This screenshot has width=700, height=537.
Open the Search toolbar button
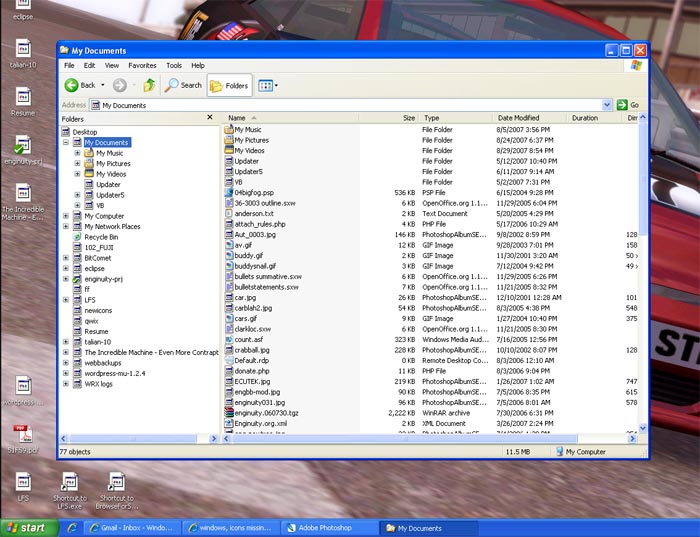click(x=184, y=86)
